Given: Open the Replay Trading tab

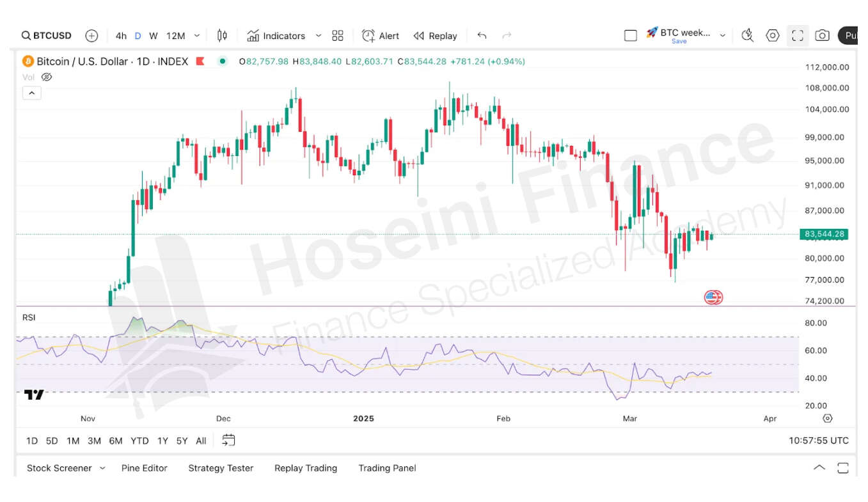Looking at the screenshot, I should (306, 468).
